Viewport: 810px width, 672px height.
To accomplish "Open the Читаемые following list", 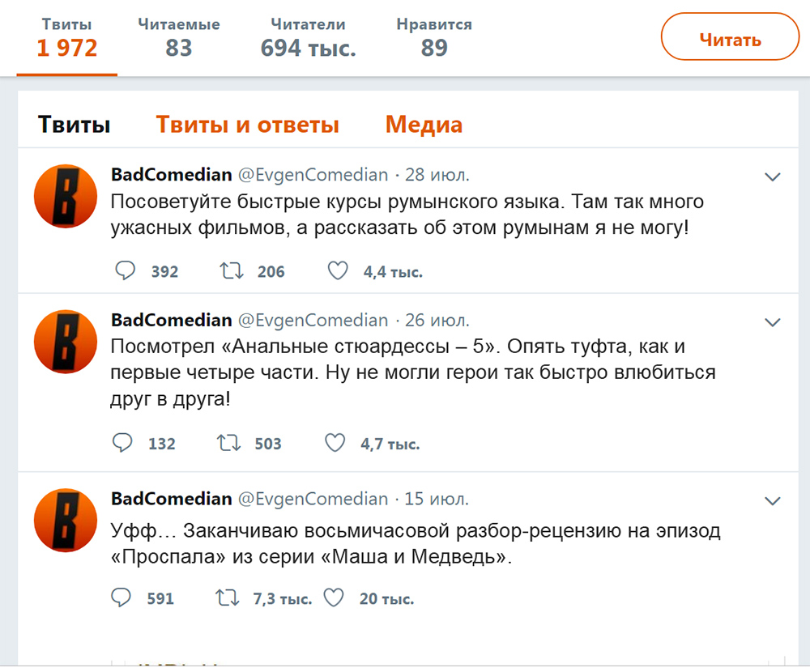I will point(177,36).
